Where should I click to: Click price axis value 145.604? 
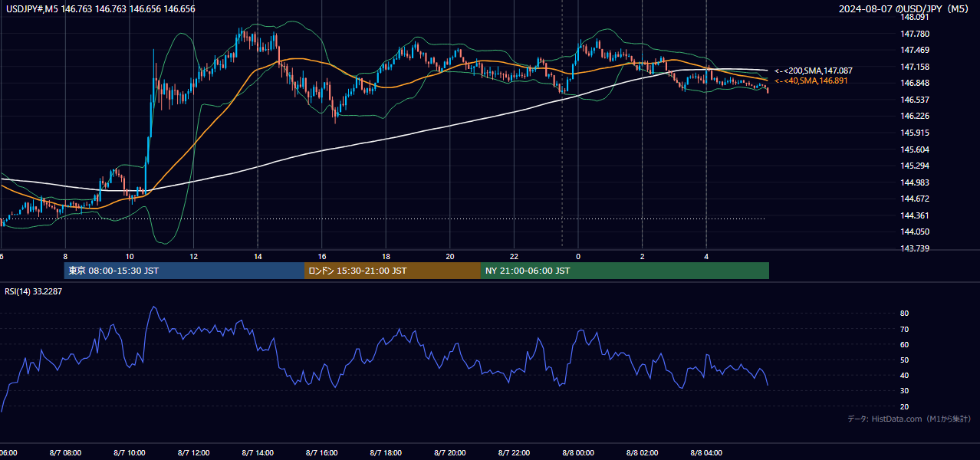pos(915,149)
